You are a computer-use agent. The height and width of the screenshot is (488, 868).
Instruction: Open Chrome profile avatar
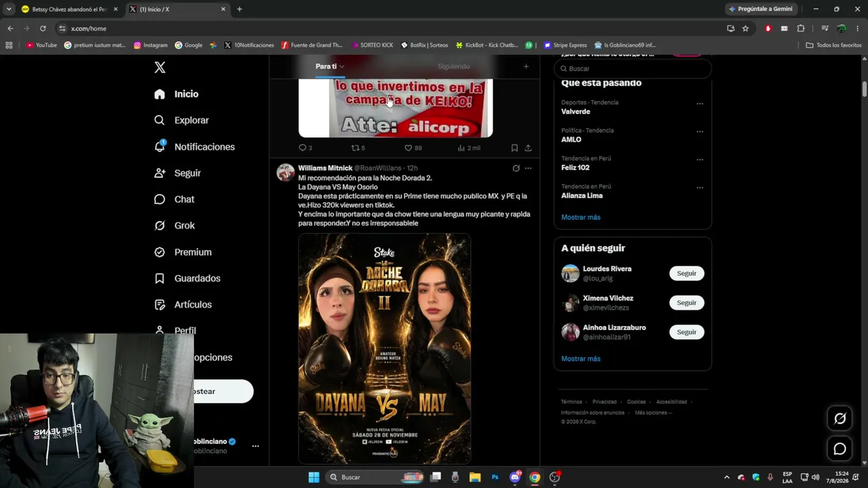pos(842,28)
